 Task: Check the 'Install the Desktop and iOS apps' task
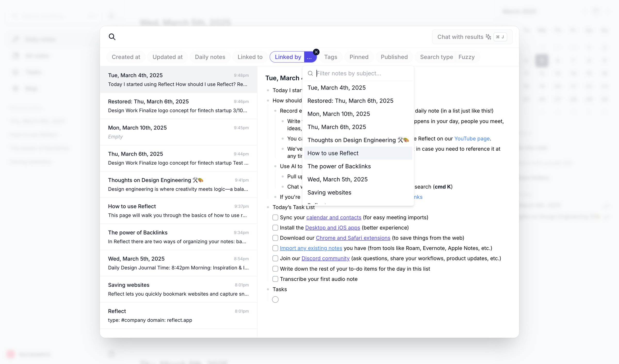[275, 228]
